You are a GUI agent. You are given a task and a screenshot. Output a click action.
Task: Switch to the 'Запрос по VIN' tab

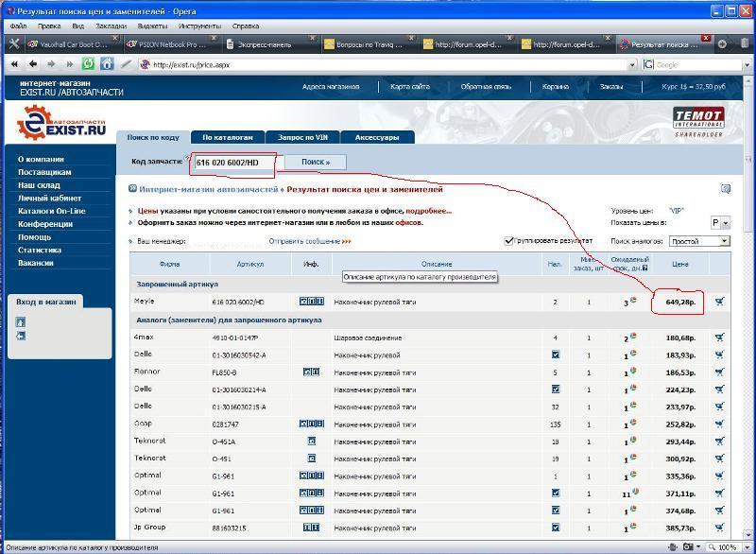click(302, 137)
